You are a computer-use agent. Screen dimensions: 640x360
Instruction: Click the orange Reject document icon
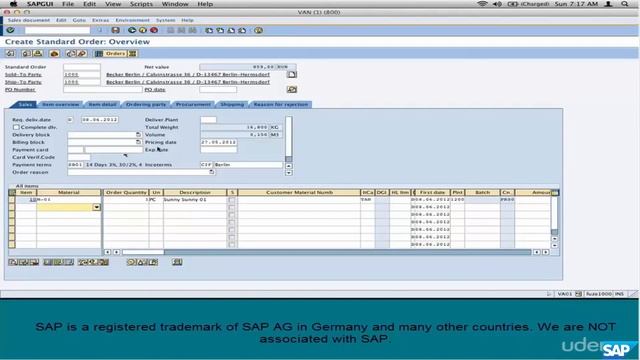pyautogui.click(x=54, y=53)
